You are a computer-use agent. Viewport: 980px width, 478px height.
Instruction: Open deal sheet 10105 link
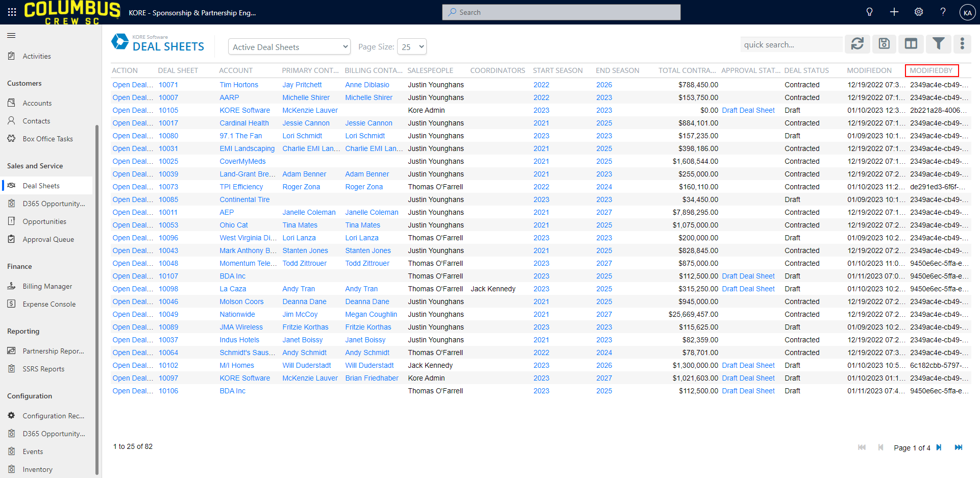[x=168, y=110]
